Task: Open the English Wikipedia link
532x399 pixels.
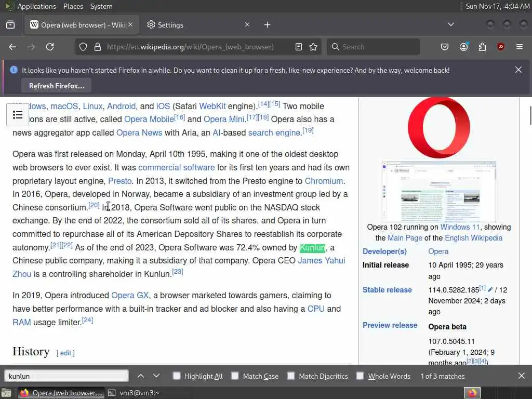Action: pyautogui.click(x=474, y=238)
